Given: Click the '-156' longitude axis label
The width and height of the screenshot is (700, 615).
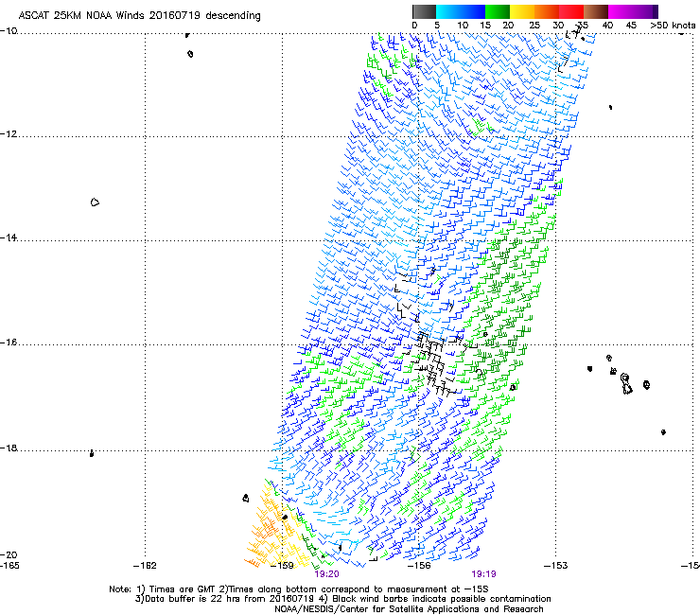Looking at the screenshot, I should tap(419, 566).
